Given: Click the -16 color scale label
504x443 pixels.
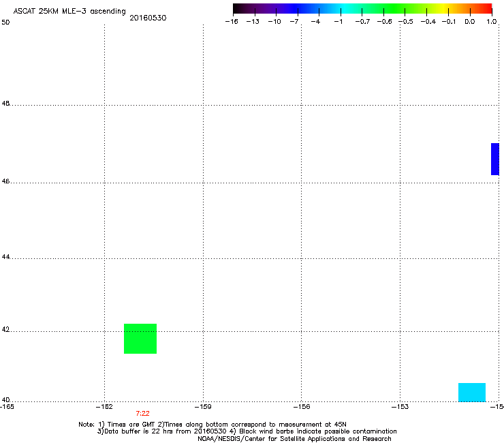Looking at the screenshot, I should click(x=232, y=22).
